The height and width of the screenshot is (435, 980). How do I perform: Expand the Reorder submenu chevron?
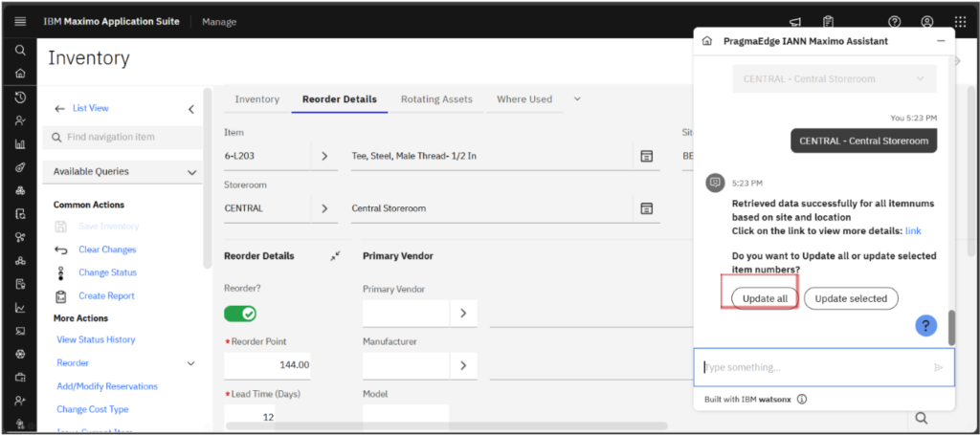(x=191, y=363)
